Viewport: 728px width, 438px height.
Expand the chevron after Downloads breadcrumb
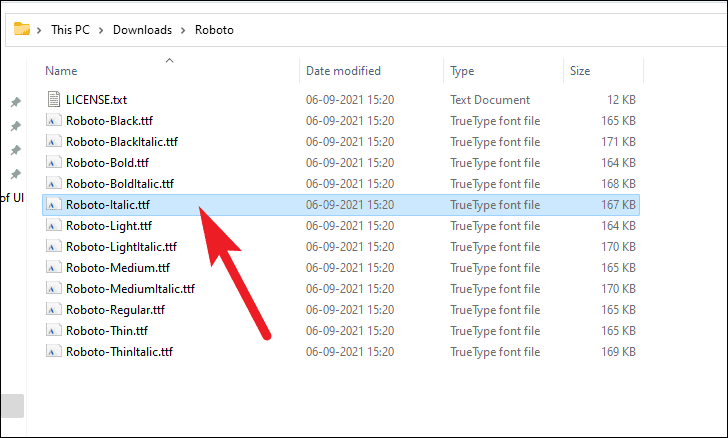click(183, 30)
